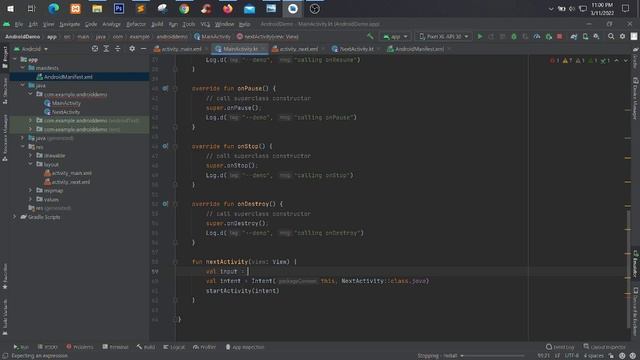This screenshot has width=640, height=360.
Task: Click gutter override icon beside onStop
Action: click(165, 146)
